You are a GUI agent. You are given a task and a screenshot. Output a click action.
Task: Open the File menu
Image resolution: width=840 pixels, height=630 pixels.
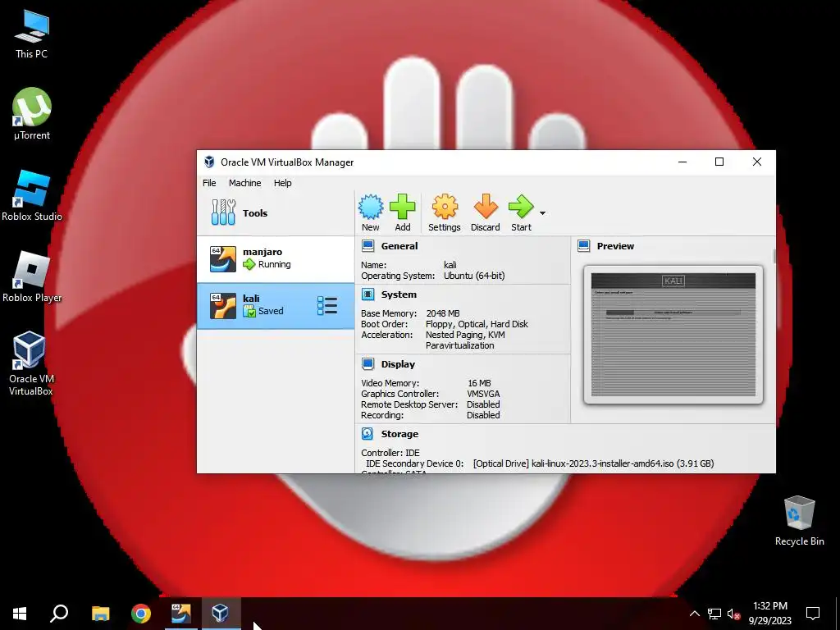(209, 183)
